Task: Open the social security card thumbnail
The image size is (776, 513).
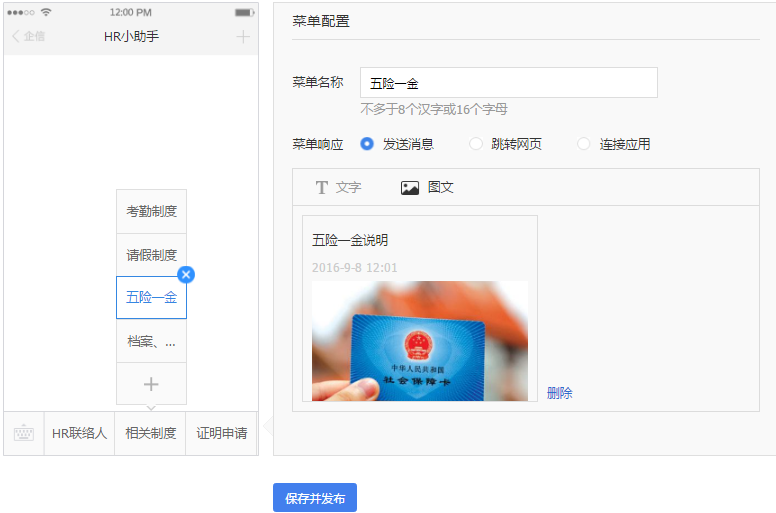Action: (420, 341)
